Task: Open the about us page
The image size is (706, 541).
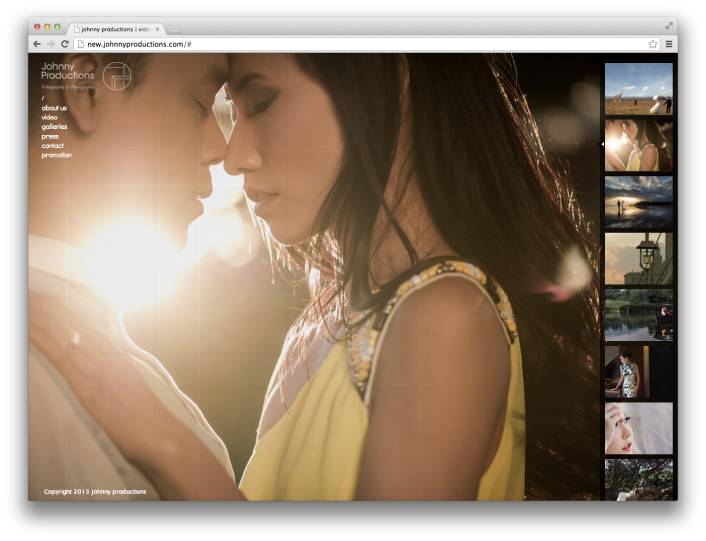Action: pos(54,108)
